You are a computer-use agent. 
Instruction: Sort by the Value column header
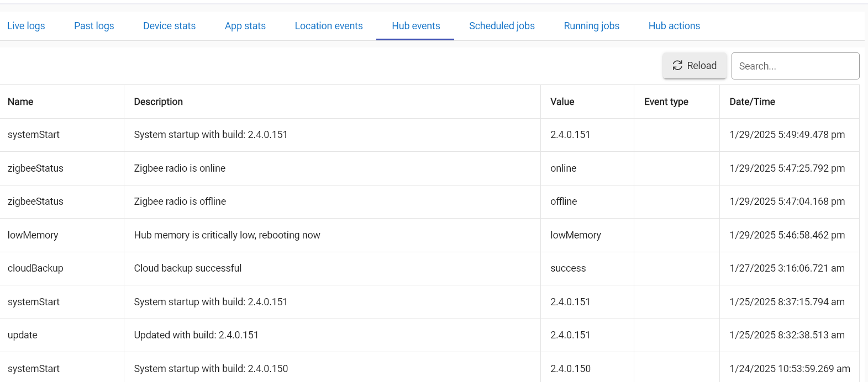coord(562,102)
